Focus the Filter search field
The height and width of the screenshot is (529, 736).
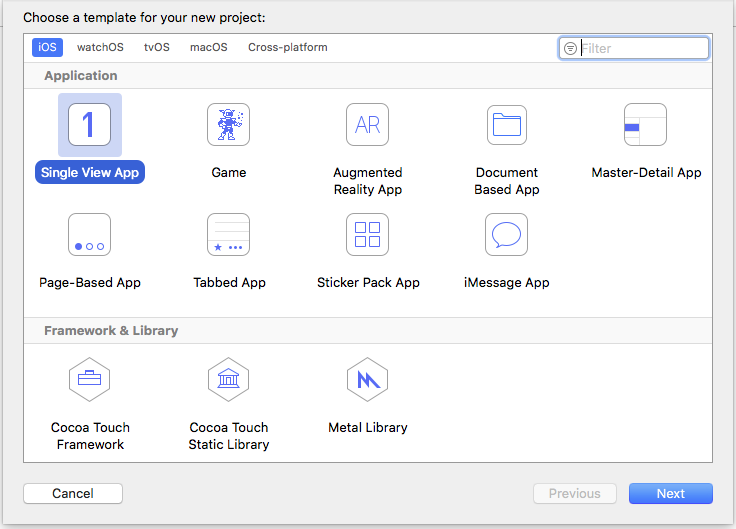point(642,48)
